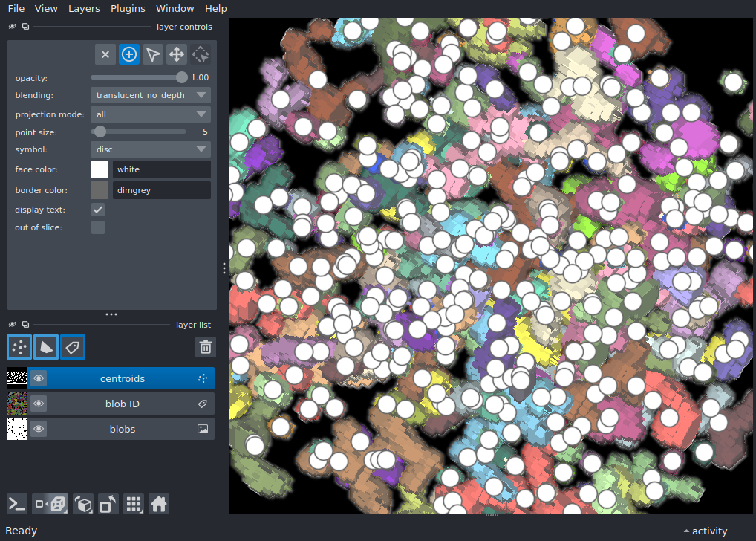This screenshot has height=541, width=756.
Task: Delete the selected layer with trash icon
Action: (206, 347)
